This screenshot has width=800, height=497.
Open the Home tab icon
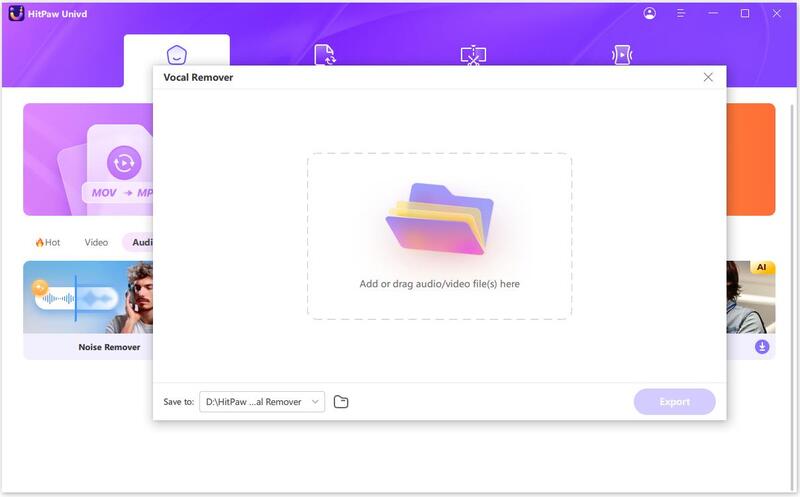click(x=177, y=55)
